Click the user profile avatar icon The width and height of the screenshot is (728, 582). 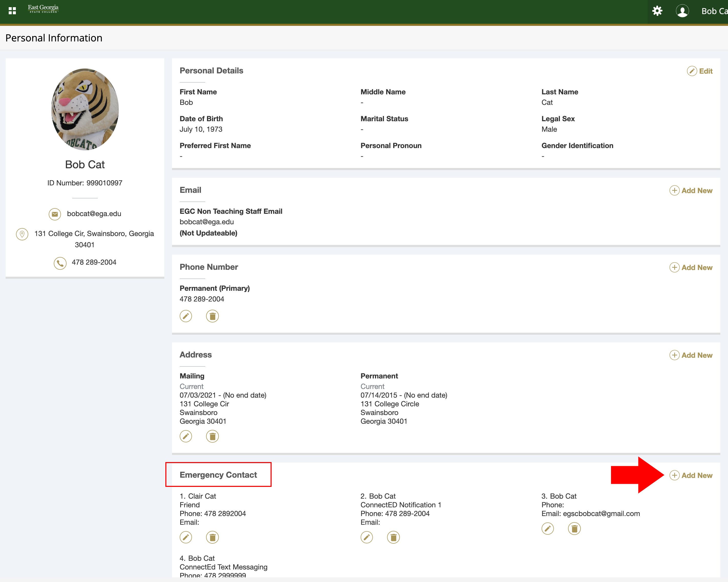click(x=682, y=11)
